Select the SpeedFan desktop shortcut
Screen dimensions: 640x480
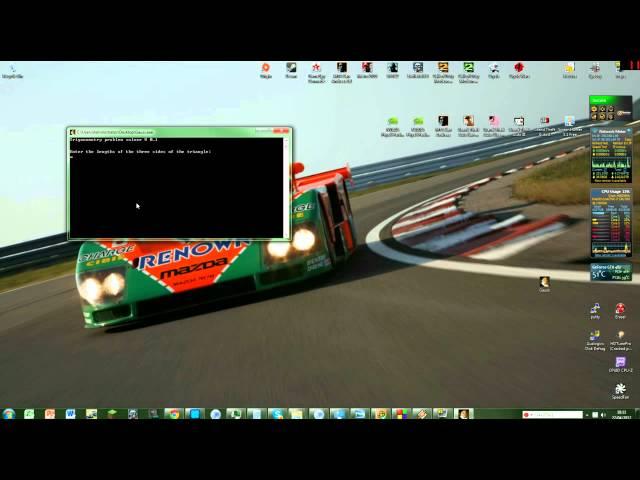click(x=620, y=391)
